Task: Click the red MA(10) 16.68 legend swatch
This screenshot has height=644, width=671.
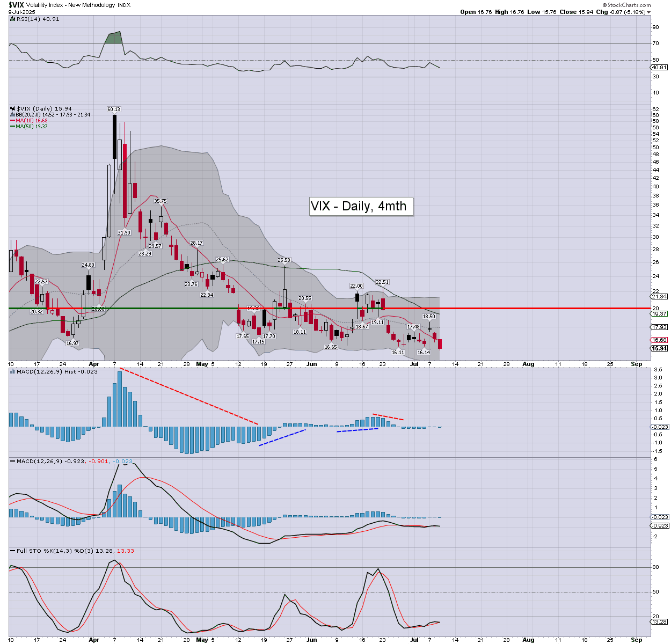Action: click(x=12, y=121)
